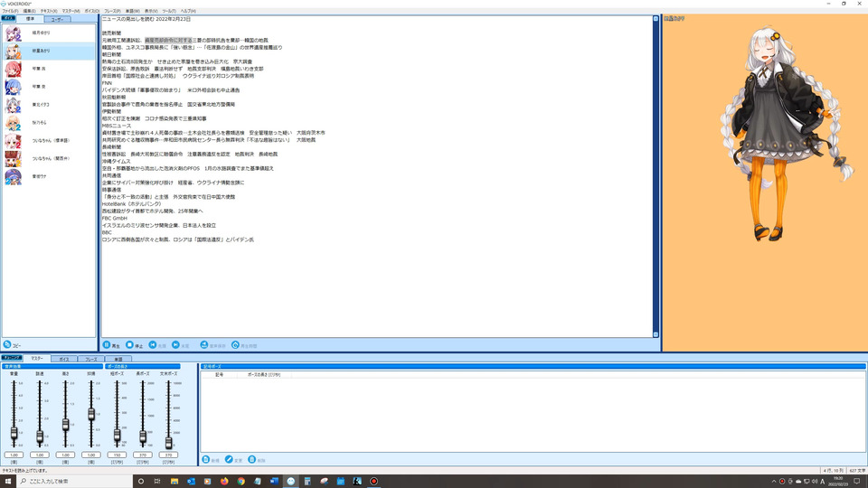Jump to start with 先頭 icon

(x=153, y=344)
